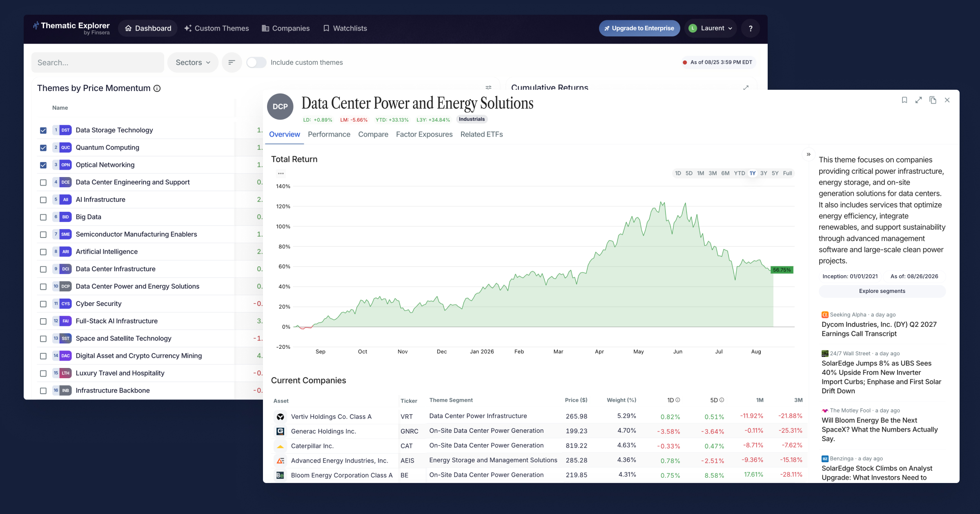
Task: Click the Upgrade to Enterprise button
Action: 639,28
